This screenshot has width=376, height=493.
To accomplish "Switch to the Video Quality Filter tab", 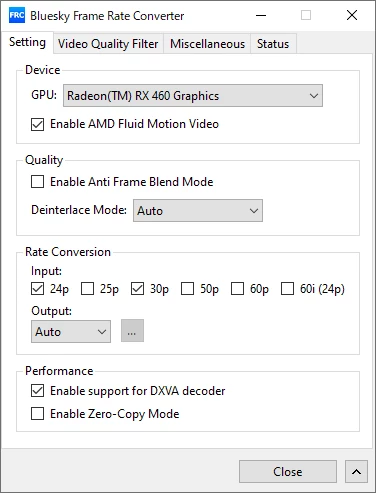I will pyautogui.click(x=108, y=44).
